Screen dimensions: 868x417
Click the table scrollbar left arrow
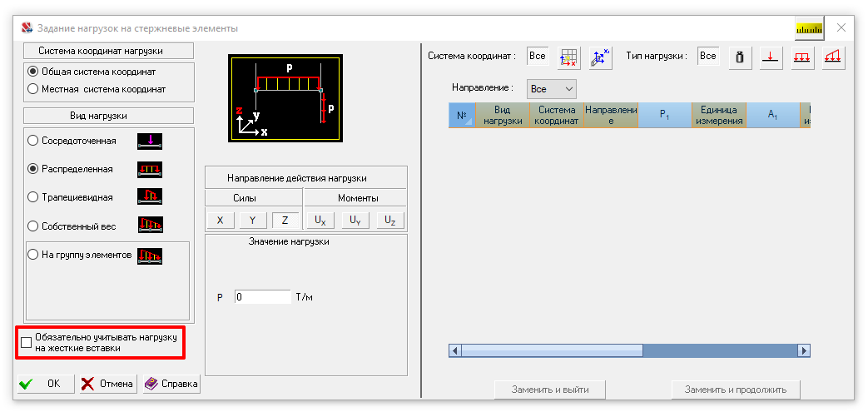click(x=455, y=350)
